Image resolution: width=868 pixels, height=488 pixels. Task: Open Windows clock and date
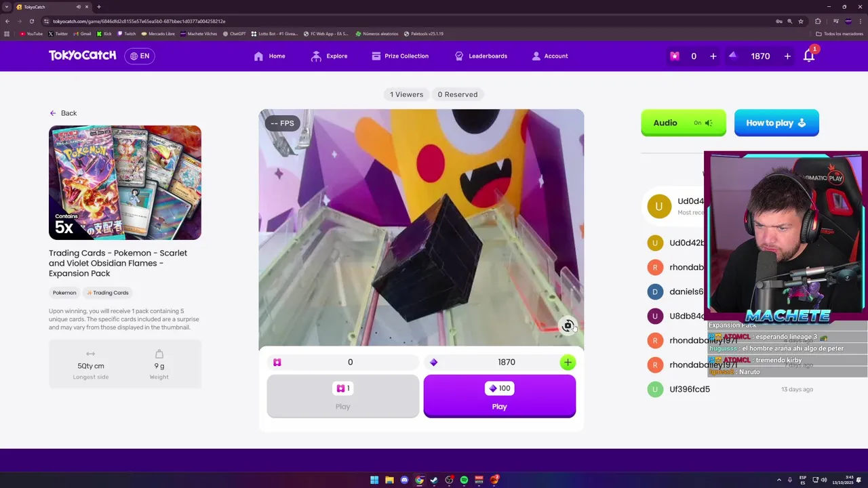[x=844, y=480]
